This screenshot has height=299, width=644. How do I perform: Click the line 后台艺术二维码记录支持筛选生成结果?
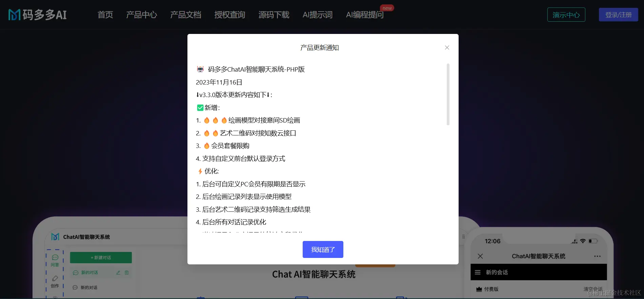253,209
